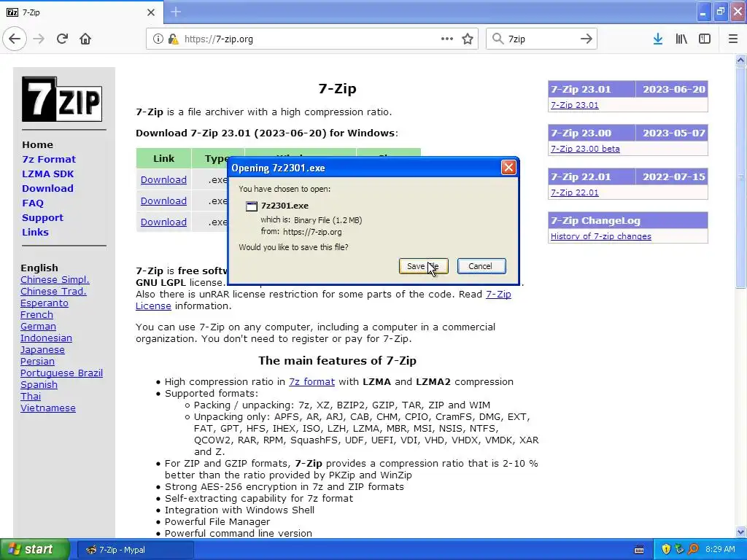Screen dimensions: 747x560
Task: Click the vertical scrollbar thumb
Action: [740, 177]
